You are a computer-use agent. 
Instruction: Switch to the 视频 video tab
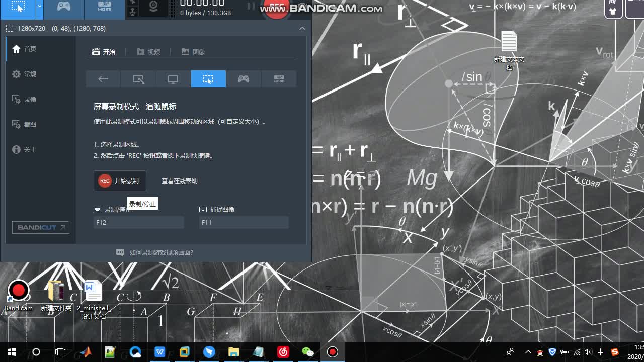[148, 51]
